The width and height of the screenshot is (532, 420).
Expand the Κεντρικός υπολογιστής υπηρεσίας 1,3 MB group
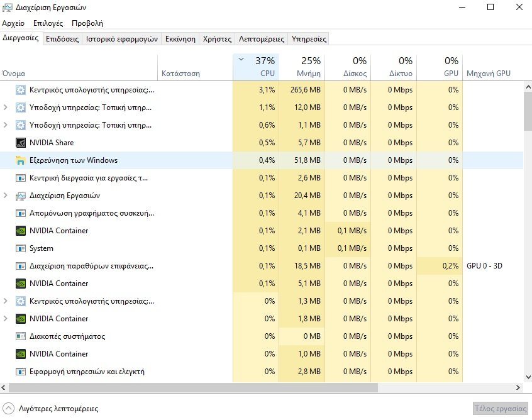6,301
